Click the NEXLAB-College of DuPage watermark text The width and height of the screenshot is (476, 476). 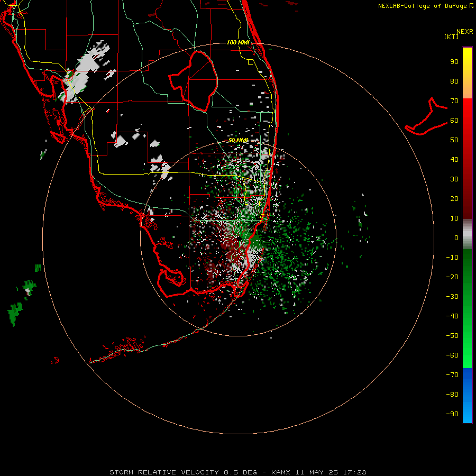[x=426, y=6]
